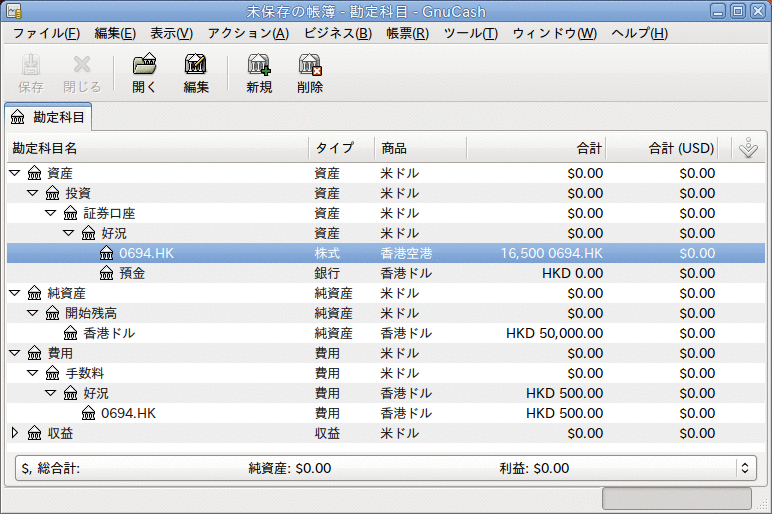Click the 閉じる (Close) toolbar icon
This screenshot has height=514, width=772.
pos(82,73)
